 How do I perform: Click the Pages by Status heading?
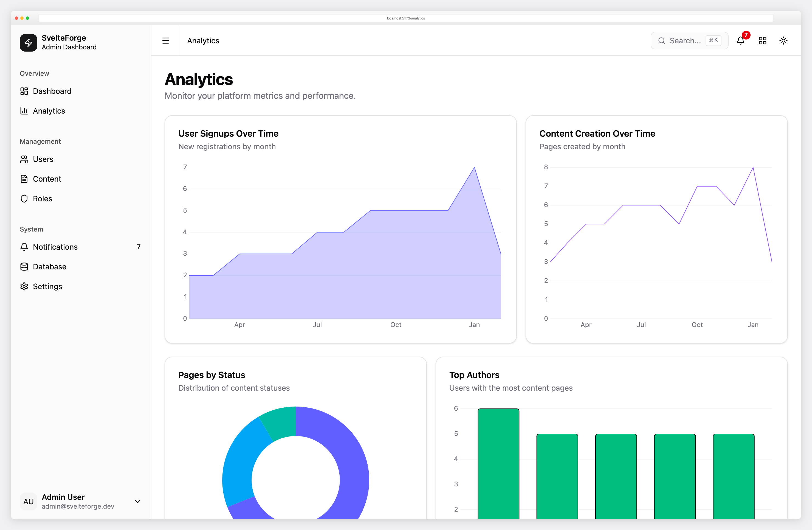point(212,375)
